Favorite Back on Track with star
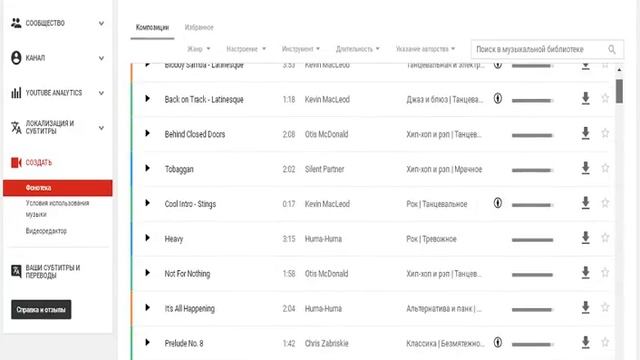The width and height of the screenshot is (640, 360). coord(605,98)
